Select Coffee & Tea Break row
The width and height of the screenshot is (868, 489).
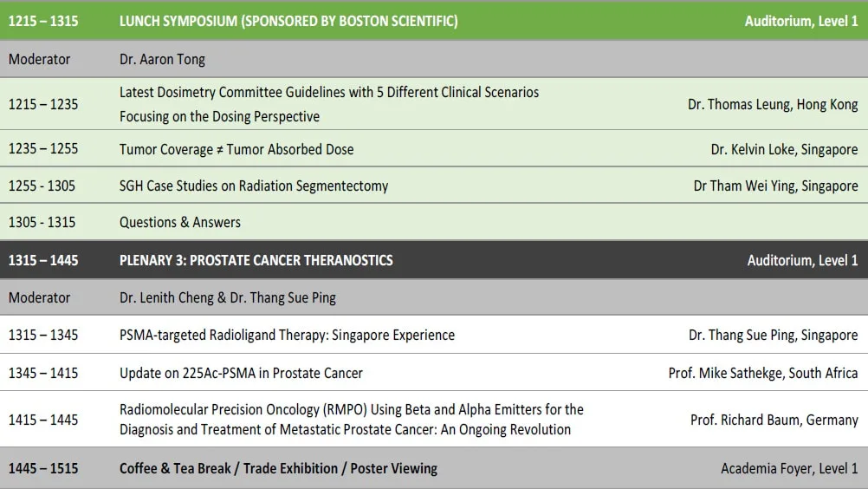[x=434, y=468]
